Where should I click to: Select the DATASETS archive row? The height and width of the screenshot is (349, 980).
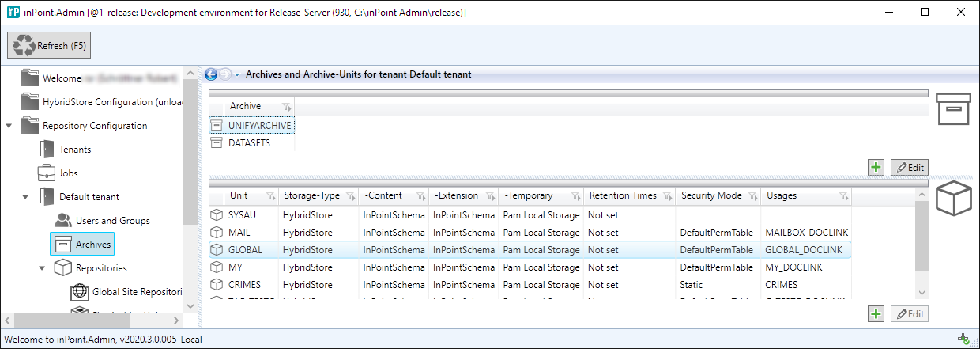[x=252, y=143]
